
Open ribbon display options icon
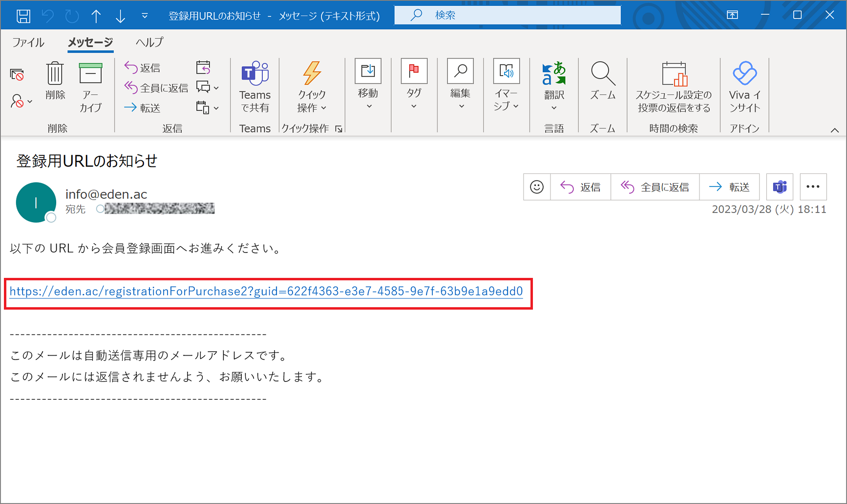coord(732,15)
